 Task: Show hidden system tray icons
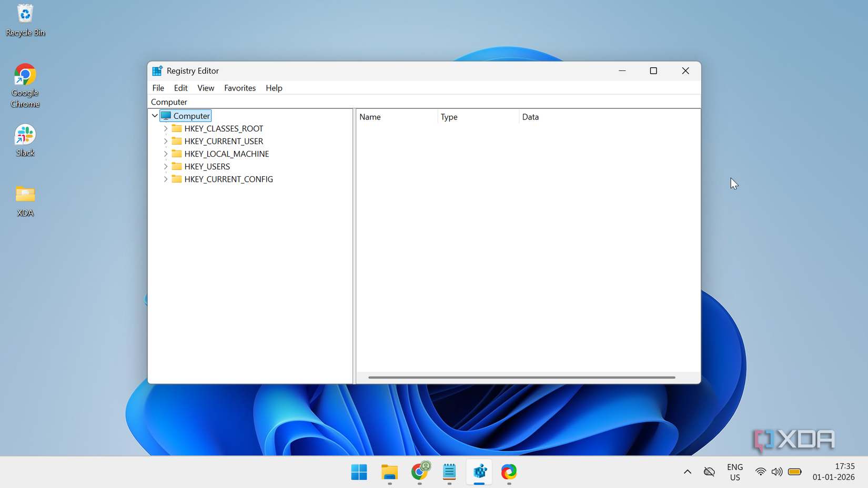687,472
